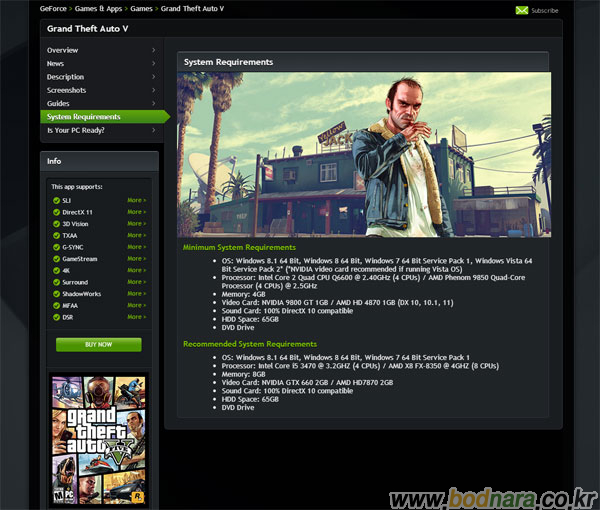
Task: Open the More link for DSR
Action: [137, 317]
